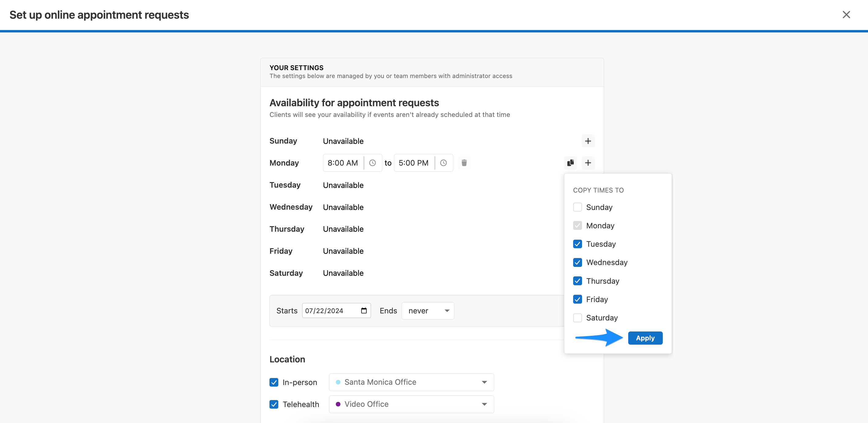Click the Thursday label in copy popup

603,281
